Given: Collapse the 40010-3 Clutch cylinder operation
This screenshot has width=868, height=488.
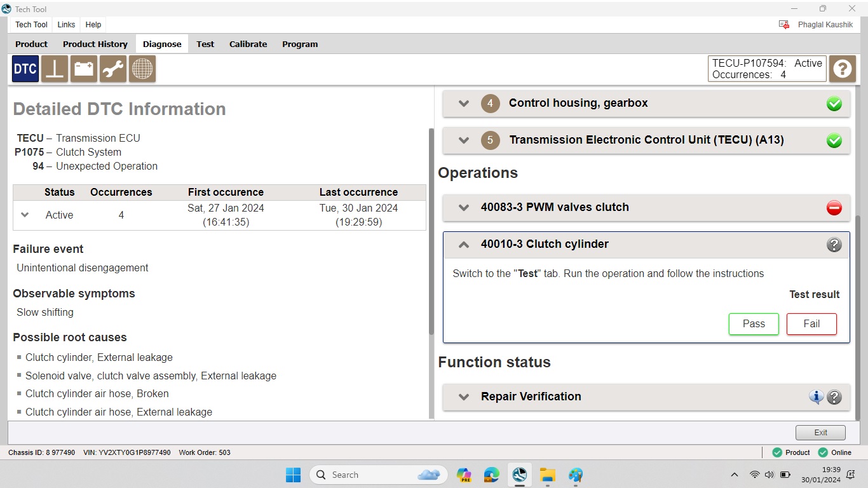Looking at the screenshot, I should [x=464, y=245].
